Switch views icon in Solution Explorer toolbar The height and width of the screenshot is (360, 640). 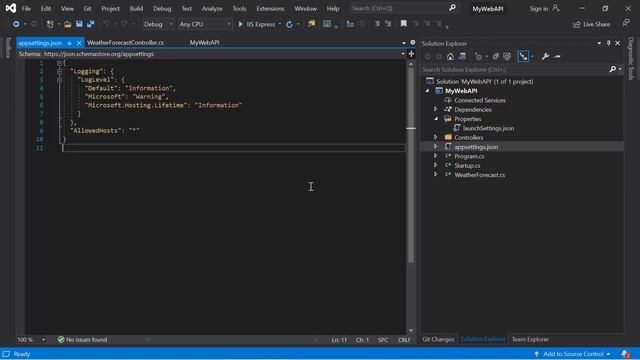coord(462,56)
